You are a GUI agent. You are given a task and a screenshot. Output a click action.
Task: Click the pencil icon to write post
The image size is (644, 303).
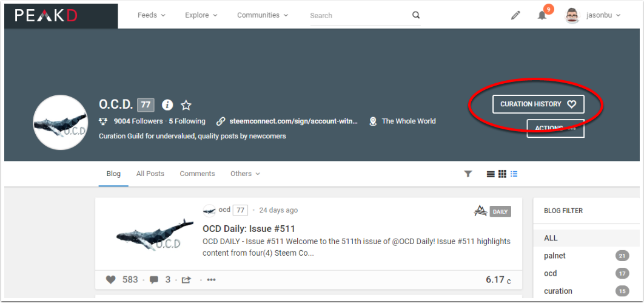click(515, 16)
